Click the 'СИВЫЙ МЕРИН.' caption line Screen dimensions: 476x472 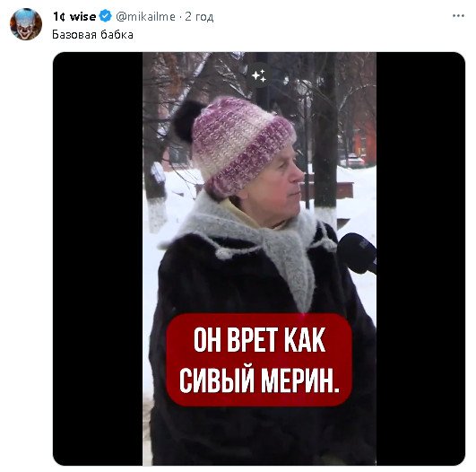pyautogui.click(x=259, y=380)
